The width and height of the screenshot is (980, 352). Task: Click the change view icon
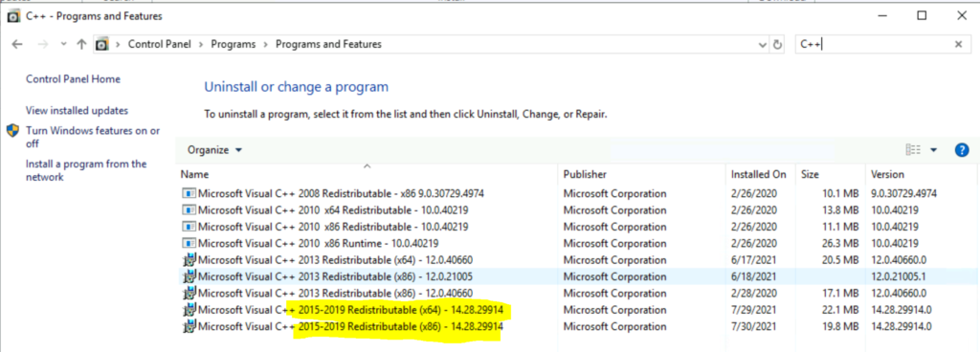(913, 150)
